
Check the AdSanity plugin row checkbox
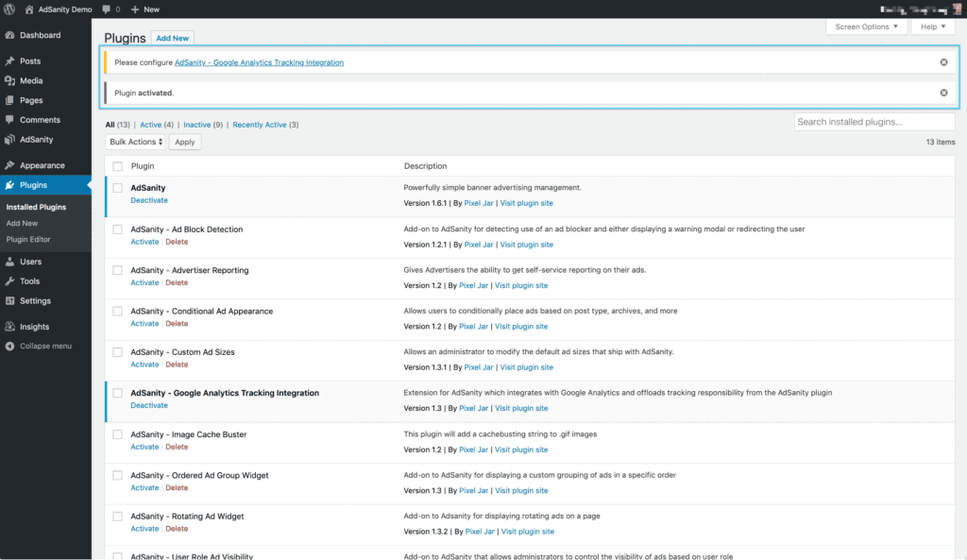[x=117, y=188]
